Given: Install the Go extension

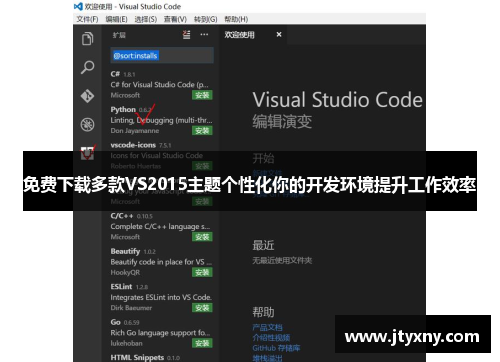Looking at the screenshot, I should (x=202, y=343).
